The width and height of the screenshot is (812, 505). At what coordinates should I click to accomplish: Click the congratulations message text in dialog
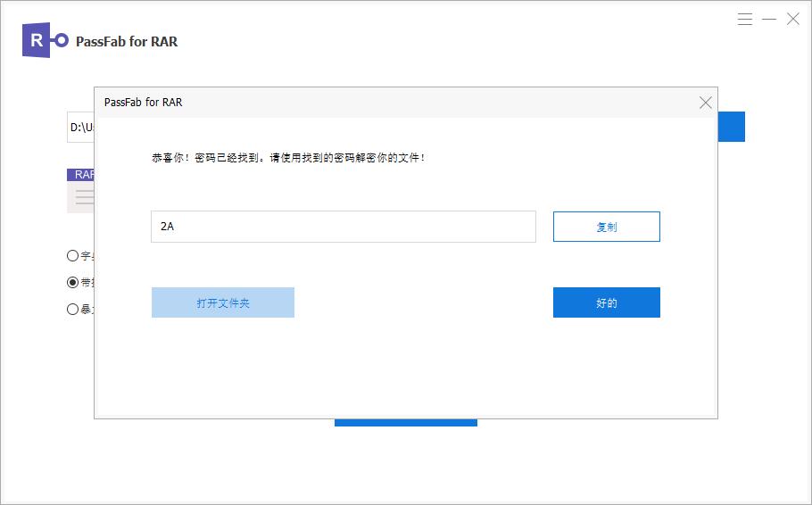click(x=288, y=158)
